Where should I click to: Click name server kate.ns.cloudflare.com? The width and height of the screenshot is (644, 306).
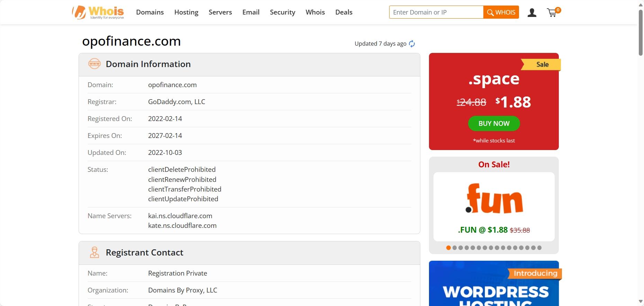coord(182,225)
